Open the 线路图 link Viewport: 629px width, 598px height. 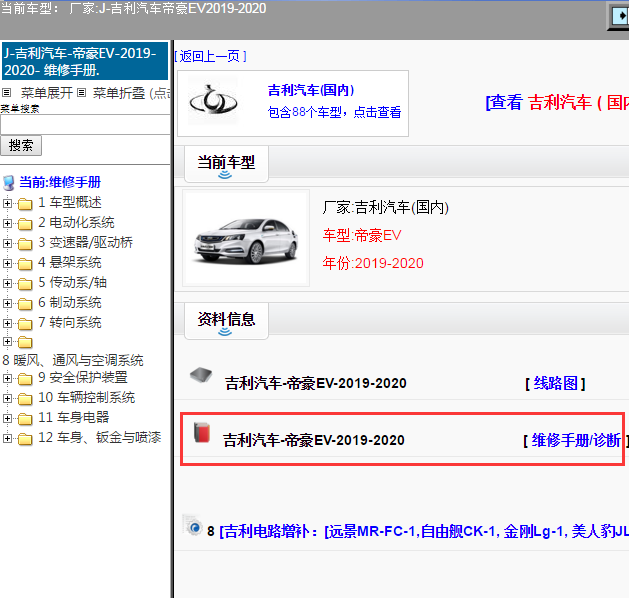(x=556, y=383)
